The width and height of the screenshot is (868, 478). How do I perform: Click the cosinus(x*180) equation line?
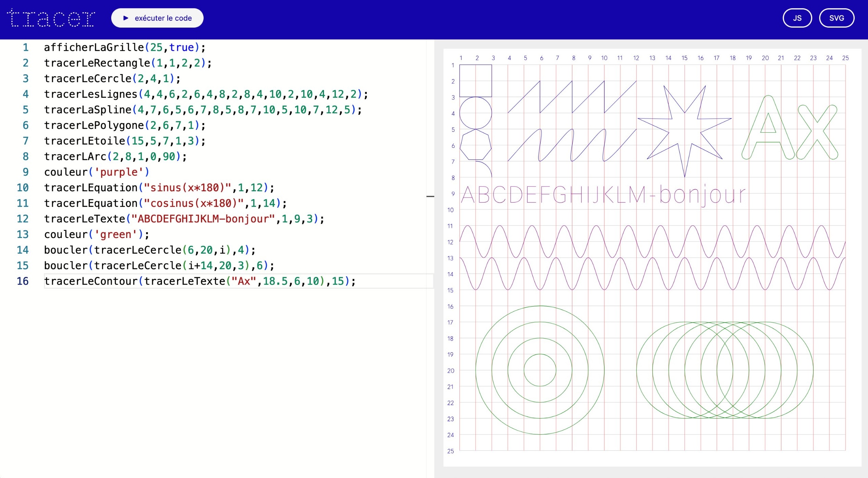click(x=165, y=204)
